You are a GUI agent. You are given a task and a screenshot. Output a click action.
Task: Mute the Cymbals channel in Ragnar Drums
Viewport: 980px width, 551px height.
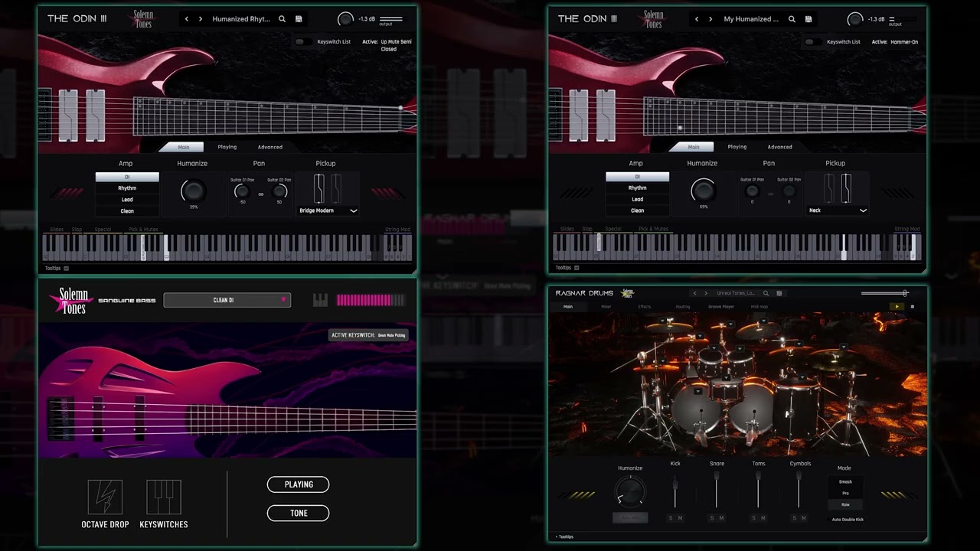tap(804, 518)
